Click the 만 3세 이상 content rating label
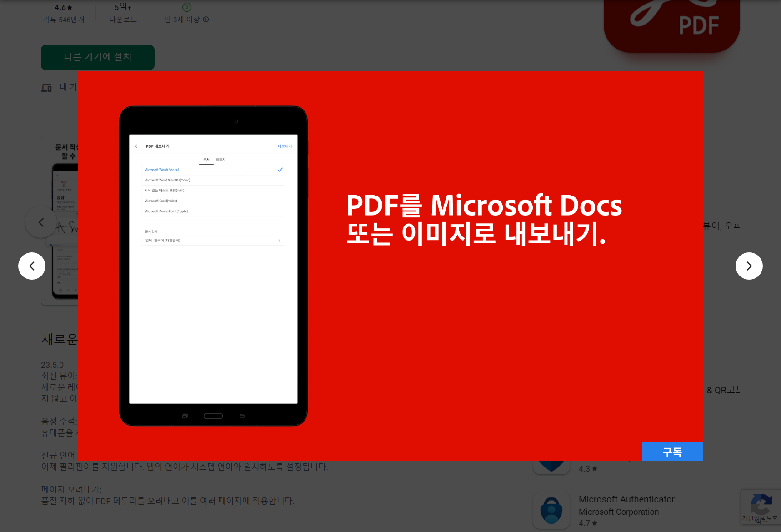 pyautogui.click(x=182, y=20)
